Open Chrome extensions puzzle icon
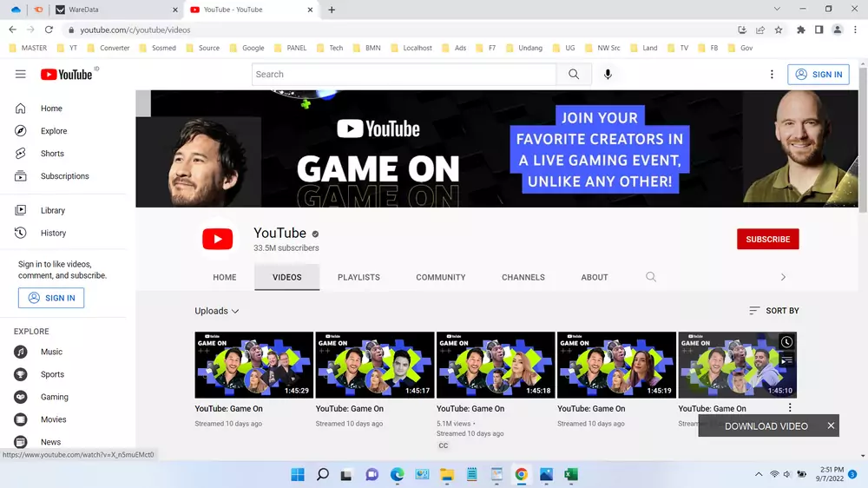This screenshot has height=488, width=868. pyautogui.click(x=800, y=30)
